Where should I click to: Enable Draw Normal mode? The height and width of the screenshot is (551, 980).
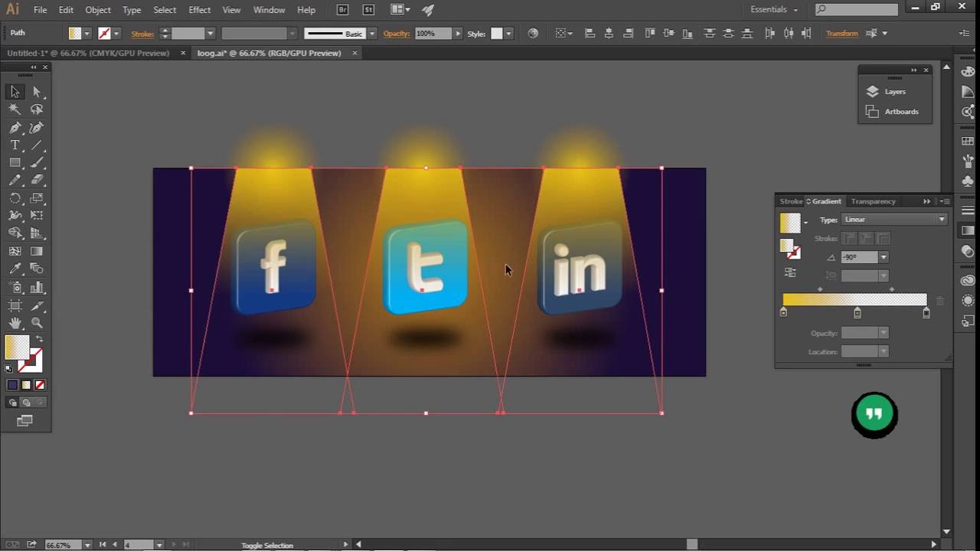coord(13,403)
